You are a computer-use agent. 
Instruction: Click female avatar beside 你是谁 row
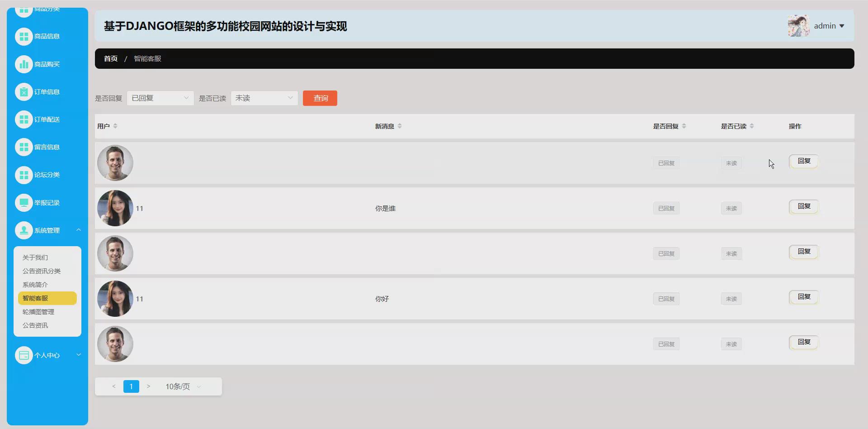[115, 208]
